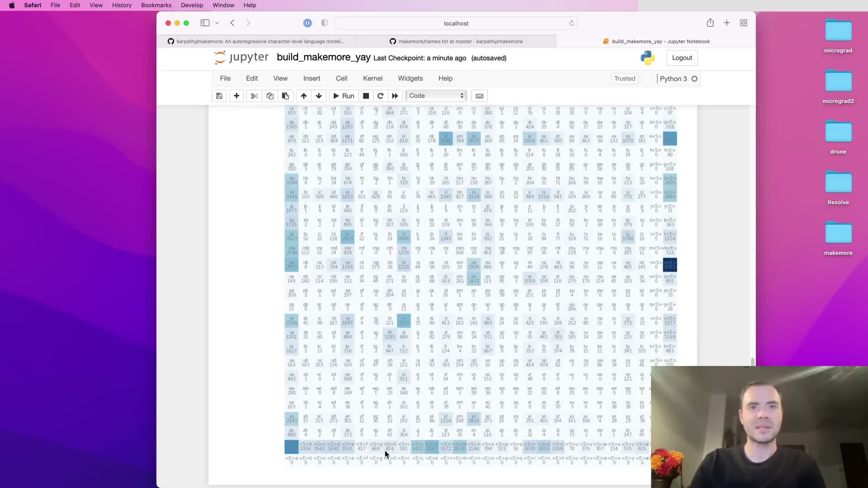Viewport: 868px width, 488px height.
Task: Click the Logout button
Action: [682, 58]
